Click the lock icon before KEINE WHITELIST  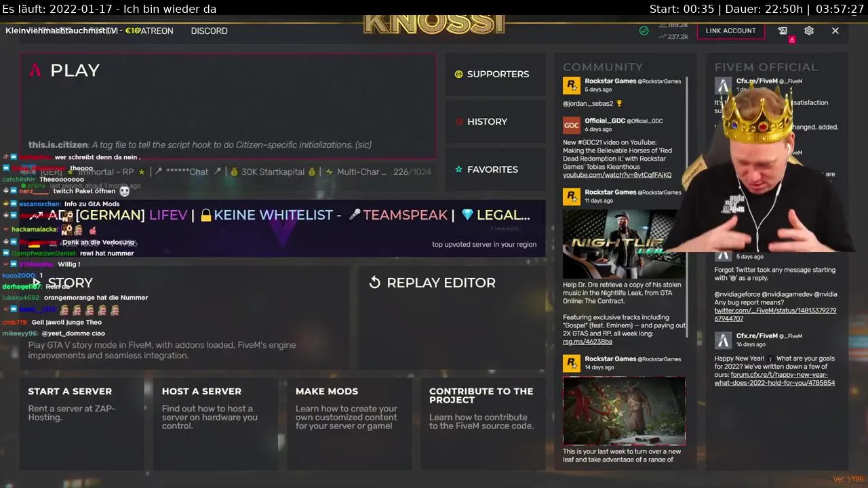point(206,215)
